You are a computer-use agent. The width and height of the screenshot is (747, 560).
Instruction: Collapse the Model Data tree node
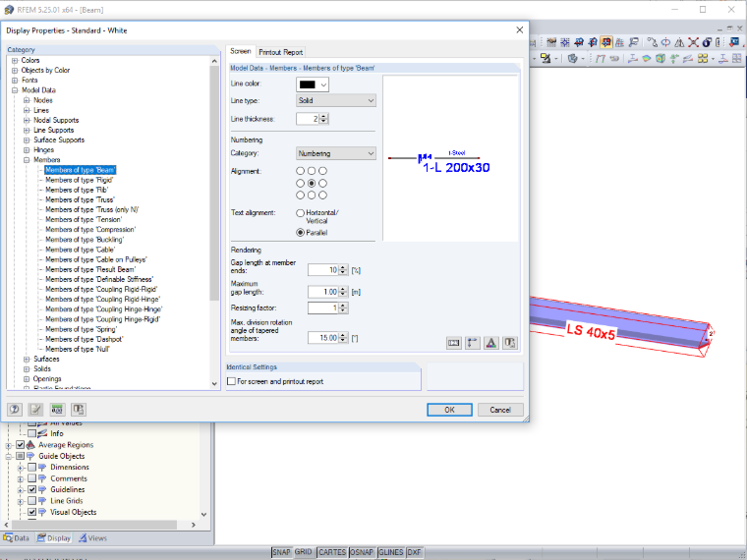[15, 90]
